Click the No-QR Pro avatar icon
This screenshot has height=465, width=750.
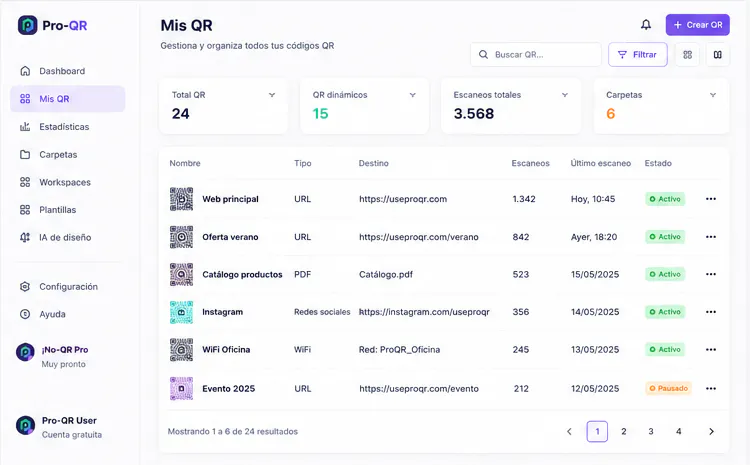25,352
